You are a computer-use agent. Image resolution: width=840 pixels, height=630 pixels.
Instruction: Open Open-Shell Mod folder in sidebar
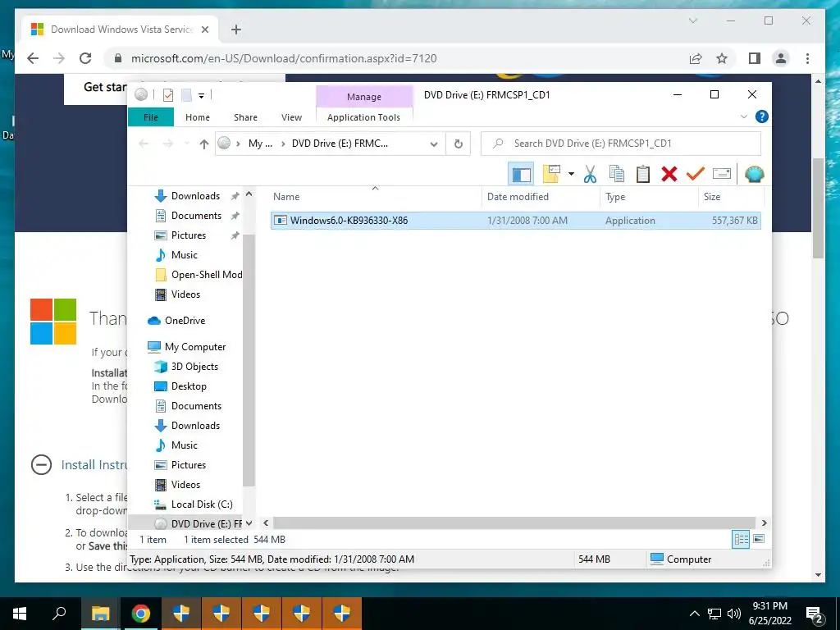pyautogui.click(x=206, y=275)
